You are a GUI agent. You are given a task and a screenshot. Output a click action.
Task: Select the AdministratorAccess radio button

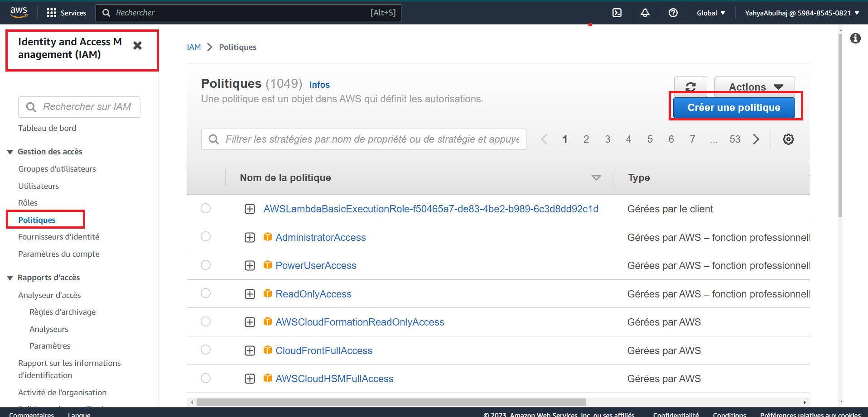pyautogui.click(x=206, y=236)
